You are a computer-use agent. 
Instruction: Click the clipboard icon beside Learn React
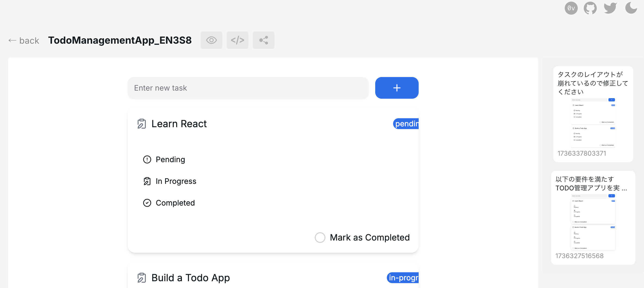(x=142, y=124)
